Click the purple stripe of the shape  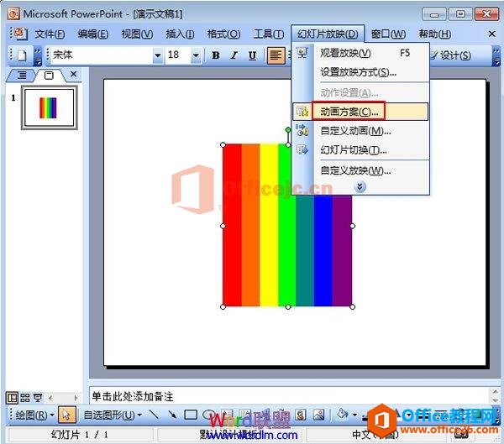342,251
